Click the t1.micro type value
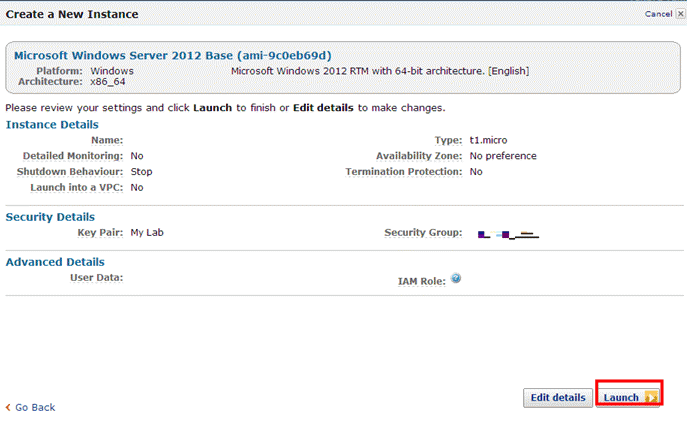Viewport: 687px width, 423px height. pos(489,140)
